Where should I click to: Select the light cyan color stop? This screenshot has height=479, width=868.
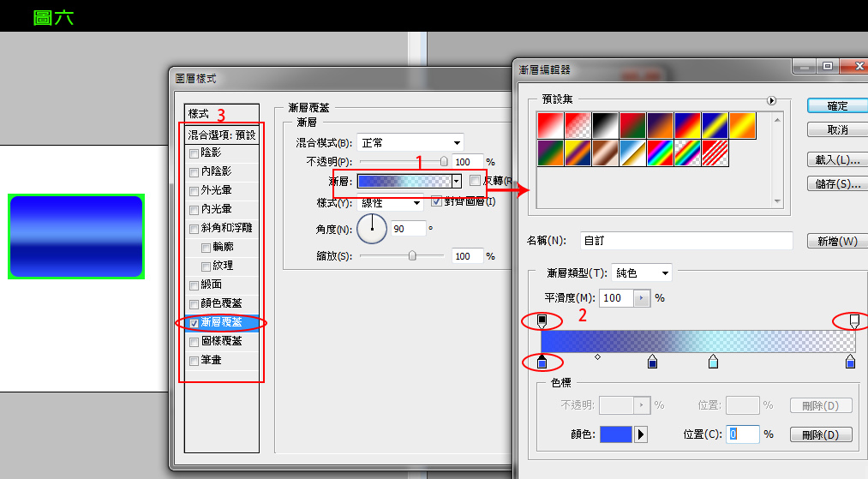click(714, 362)
